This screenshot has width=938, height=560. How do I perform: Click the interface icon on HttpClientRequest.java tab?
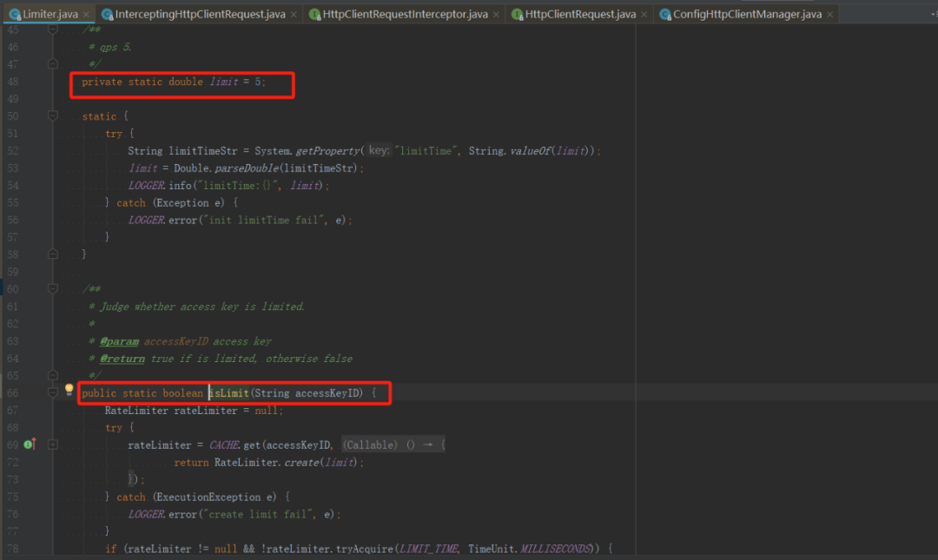517,15
